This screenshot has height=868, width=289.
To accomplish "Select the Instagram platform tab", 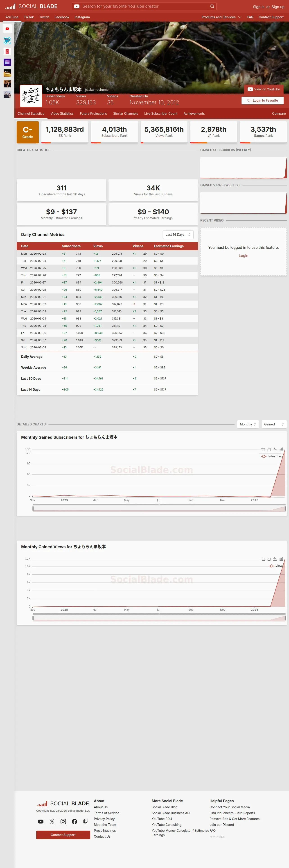I will click(82, 17).
